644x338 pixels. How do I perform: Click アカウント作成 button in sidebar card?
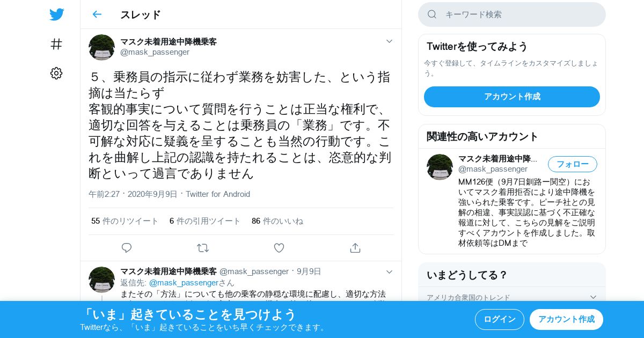point(512,97)
